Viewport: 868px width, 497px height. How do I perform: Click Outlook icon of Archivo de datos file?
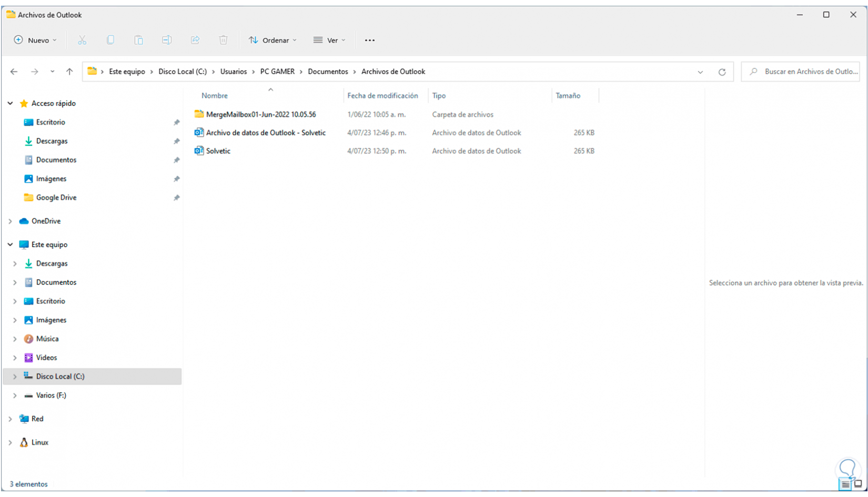pyautogui.click(x=199, y=133)
